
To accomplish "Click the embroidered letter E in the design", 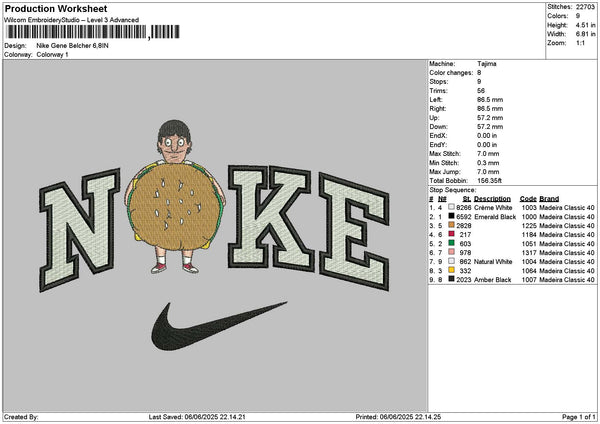I will click(x=355, y=232).
